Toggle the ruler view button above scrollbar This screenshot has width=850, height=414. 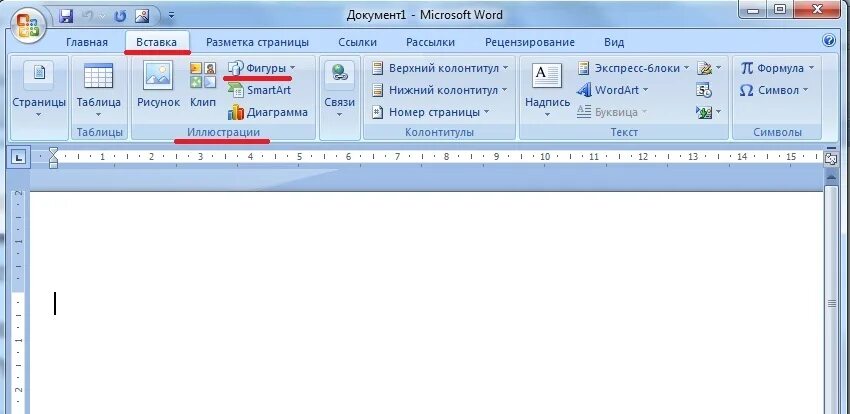pyautogui.click(x=830, y=158)
